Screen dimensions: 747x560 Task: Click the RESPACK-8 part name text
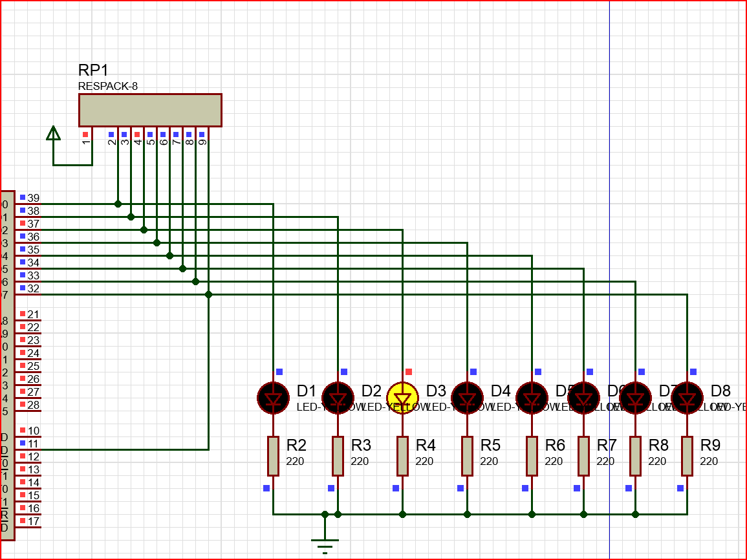108,86
